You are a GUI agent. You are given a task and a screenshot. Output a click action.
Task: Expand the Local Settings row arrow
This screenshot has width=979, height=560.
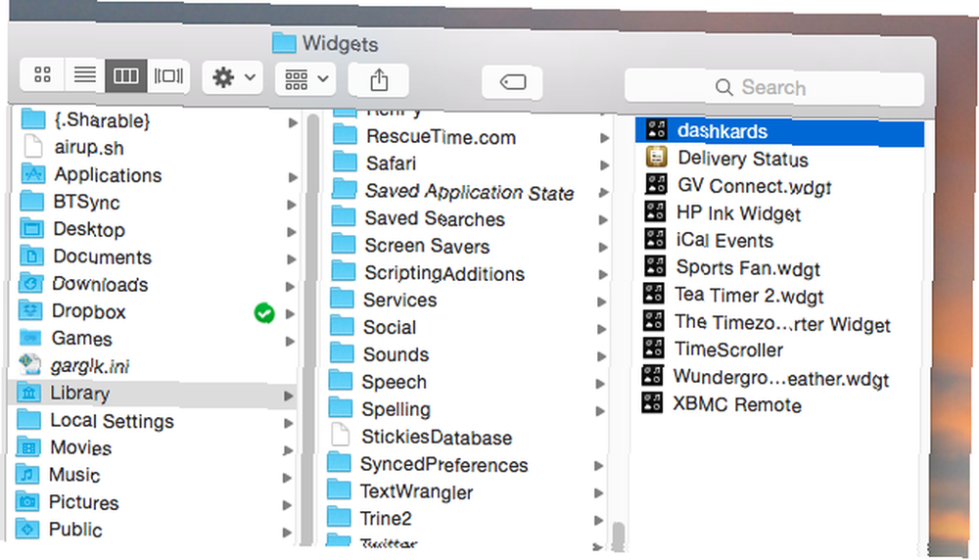[x=289, y=423]
